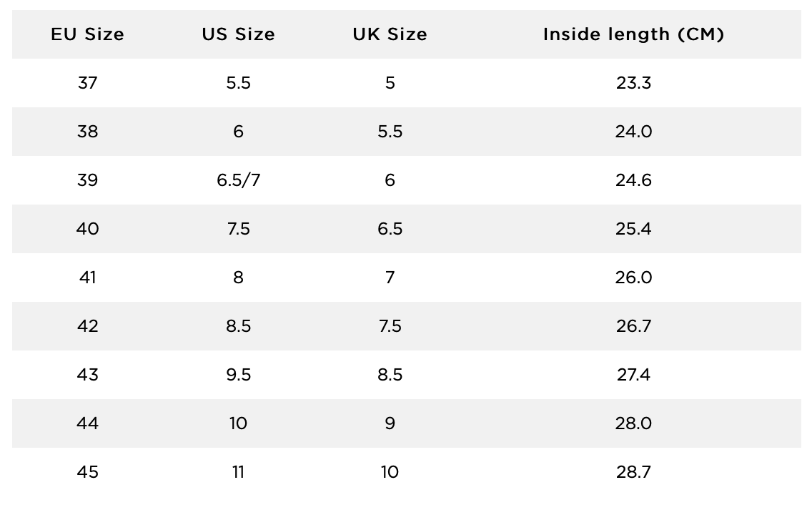Click the UK Size column header
812x505 pixels.
tap(390, 34)
